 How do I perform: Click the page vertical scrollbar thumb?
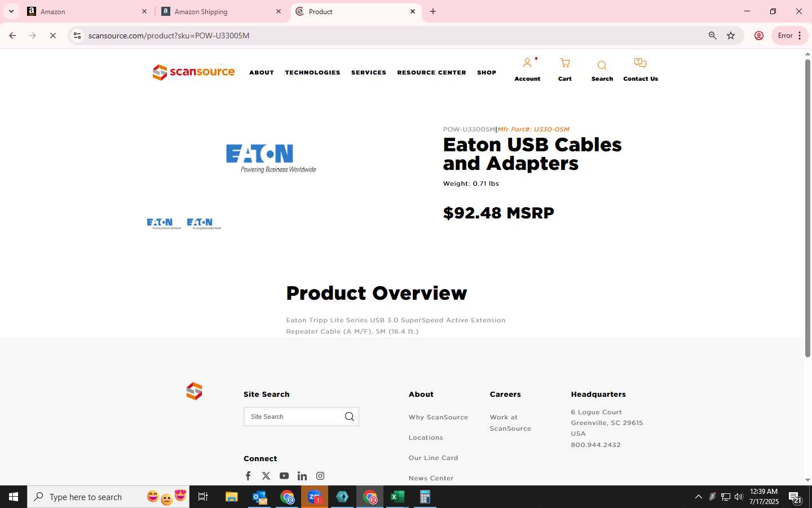(807, 209)
